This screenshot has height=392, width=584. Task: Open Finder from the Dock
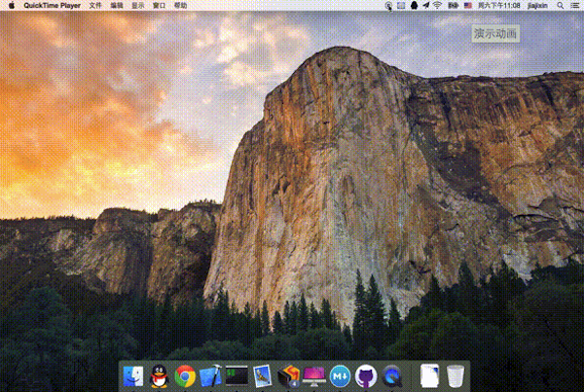point(133,376)
